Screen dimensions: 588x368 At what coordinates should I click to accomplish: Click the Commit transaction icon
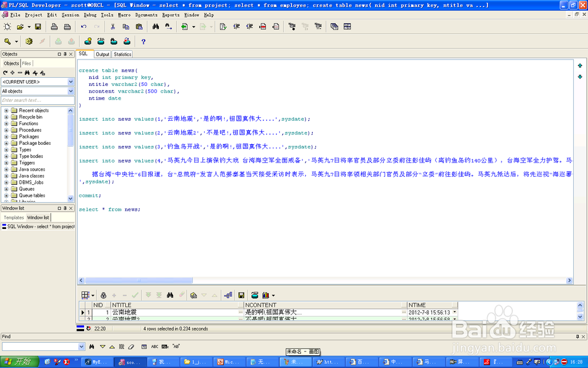pyautogui.click(x=58, y=41)
